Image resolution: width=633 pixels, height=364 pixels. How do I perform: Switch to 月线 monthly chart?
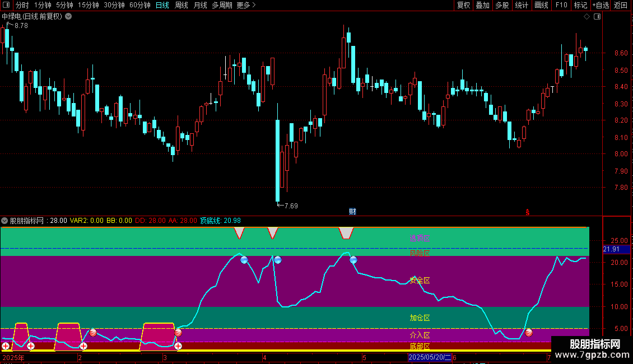click(200, 5)
